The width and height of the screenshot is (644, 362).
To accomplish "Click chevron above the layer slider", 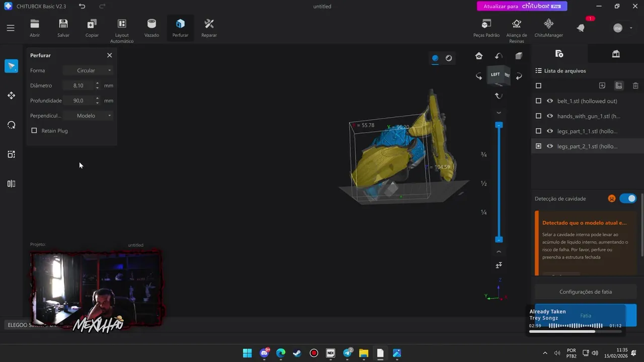I will tap(499, 112).
